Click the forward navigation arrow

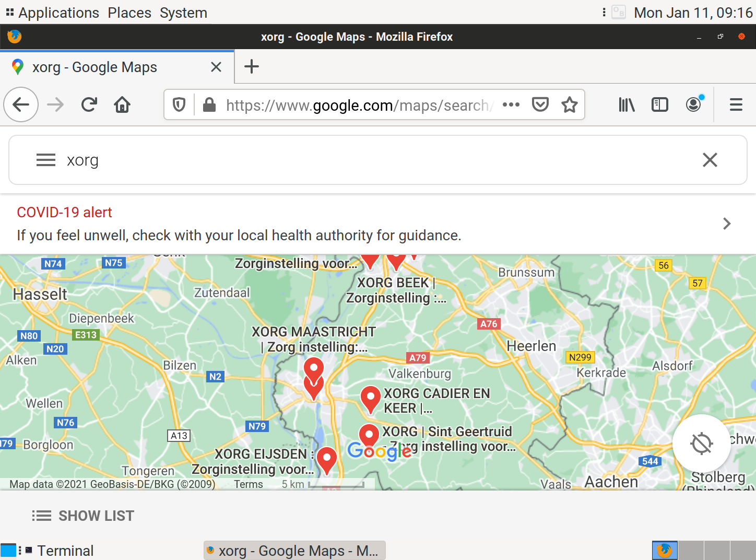click(55, 105)
